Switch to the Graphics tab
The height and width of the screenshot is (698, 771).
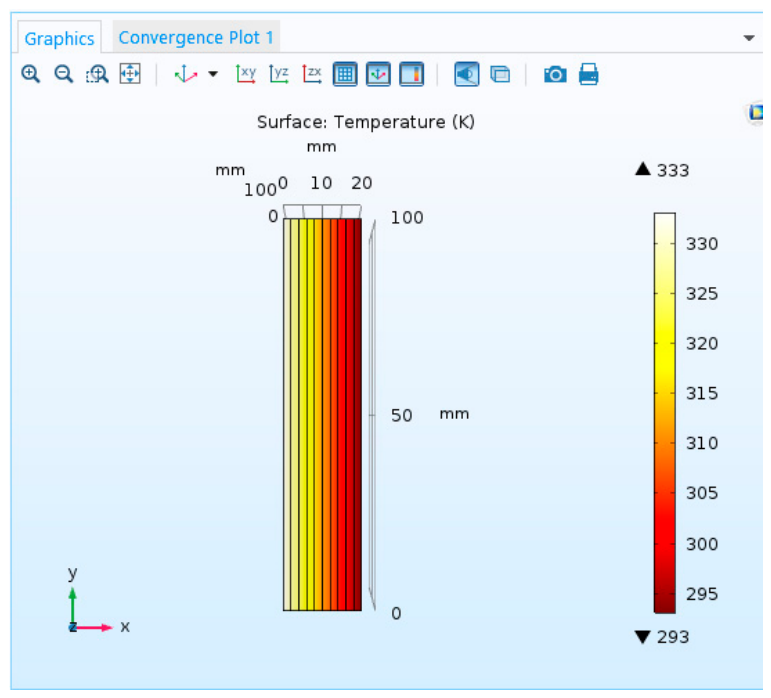point(59,38)
